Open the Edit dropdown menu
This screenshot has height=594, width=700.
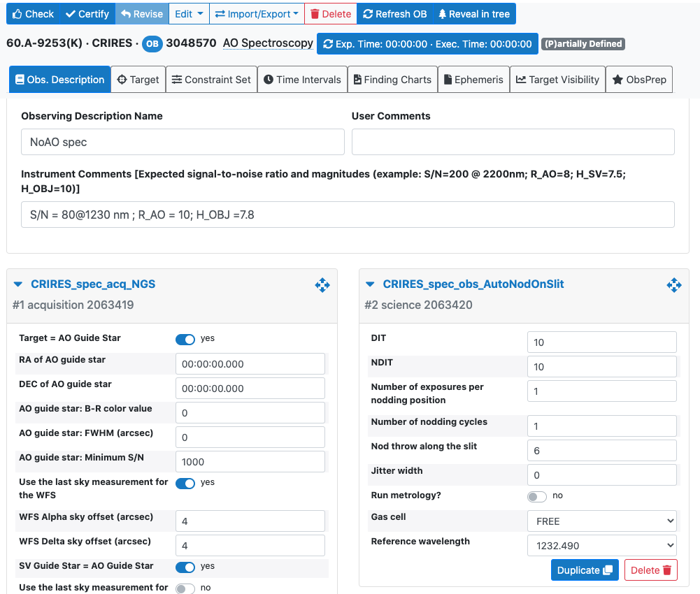pyautogui.click(x=189, y=14)
